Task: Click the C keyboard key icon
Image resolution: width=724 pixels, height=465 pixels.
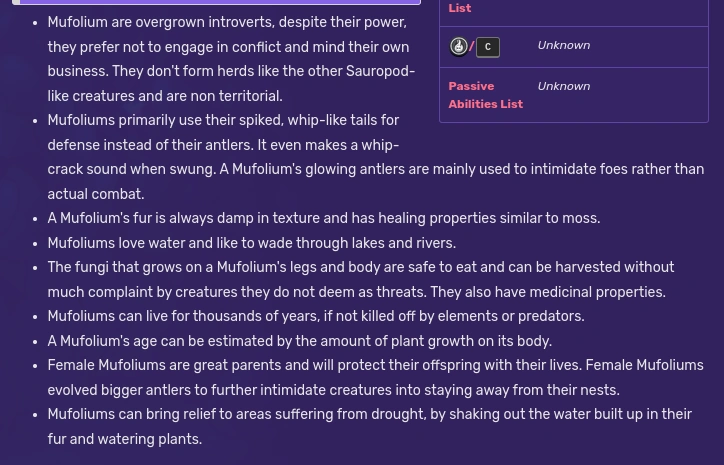Action: [x=488, y=47]
